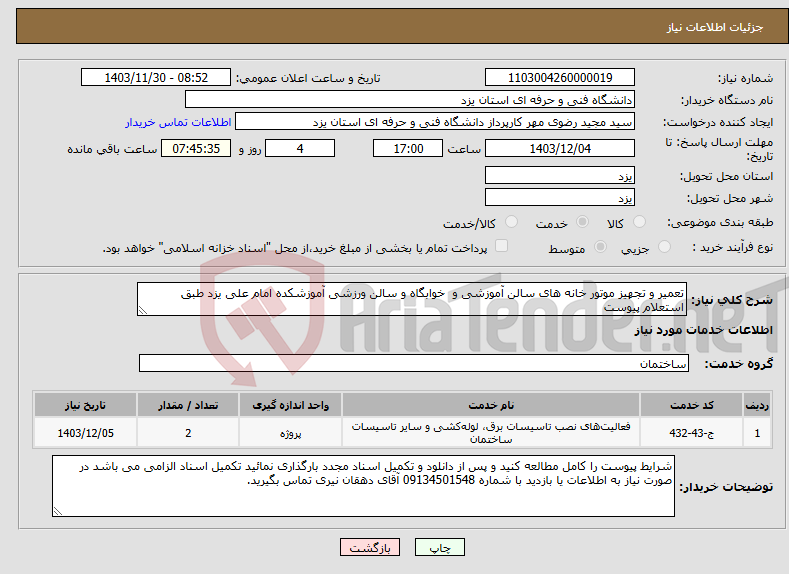Select the کالا/خدمت radio button
The width and height of the screenshot is (789, 574).
511,222
